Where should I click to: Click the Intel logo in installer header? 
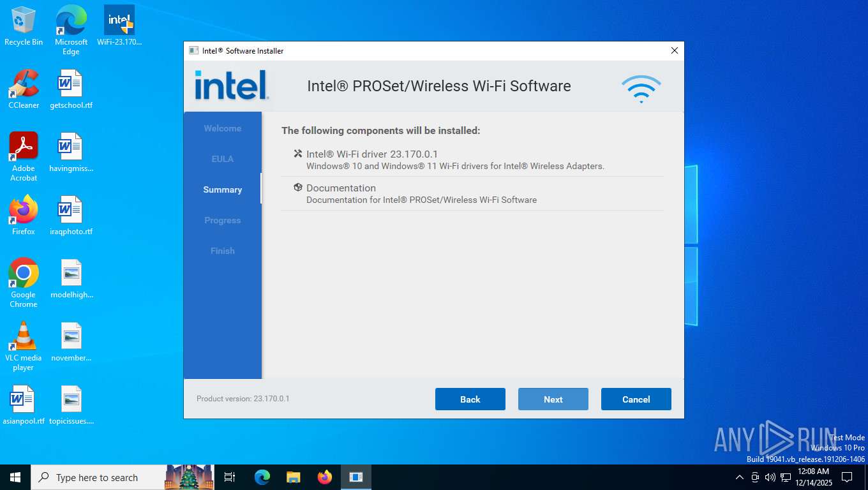pos(231,85)
